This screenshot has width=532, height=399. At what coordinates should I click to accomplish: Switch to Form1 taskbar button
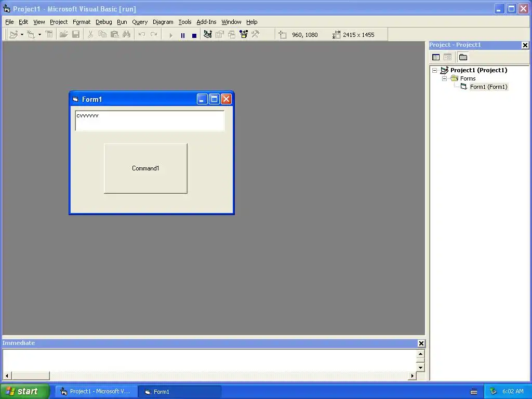tap(180, 392)
